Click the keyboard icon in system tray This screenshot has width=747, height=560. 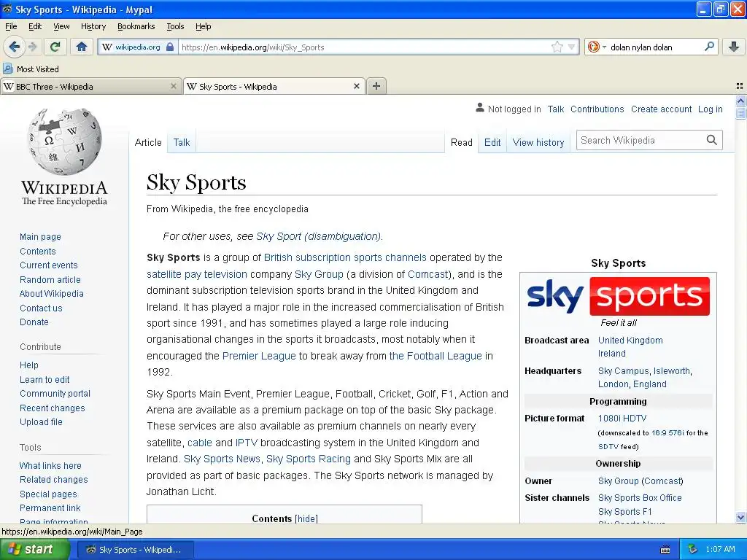[x=665, y=550]
